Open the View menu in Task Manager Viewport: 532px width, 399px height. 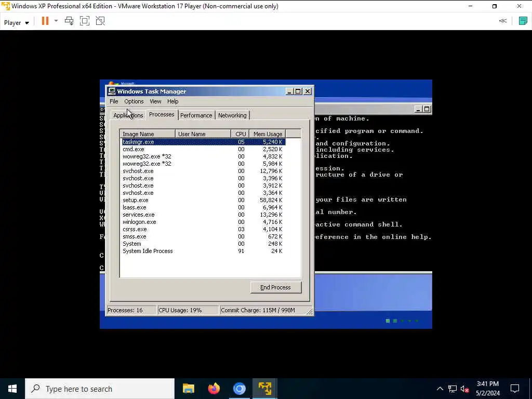155,101
